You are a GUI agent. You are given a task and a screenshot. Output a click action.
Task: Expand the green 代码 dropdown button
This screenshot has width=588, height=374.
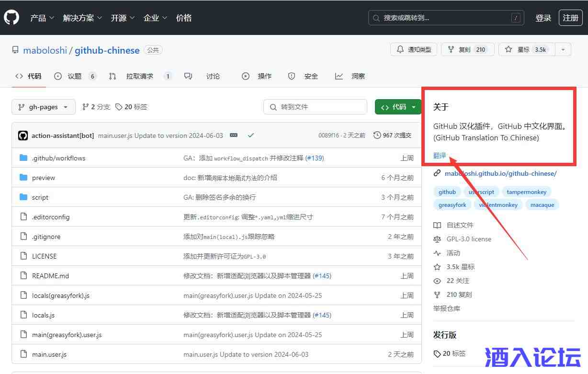pyautogui.click(x=398, y=107)
